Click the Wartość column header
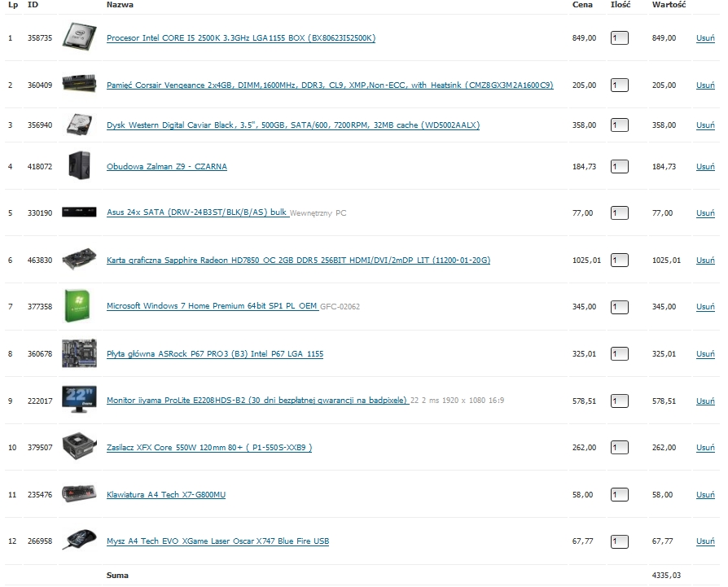 click(x=669, y=5)
